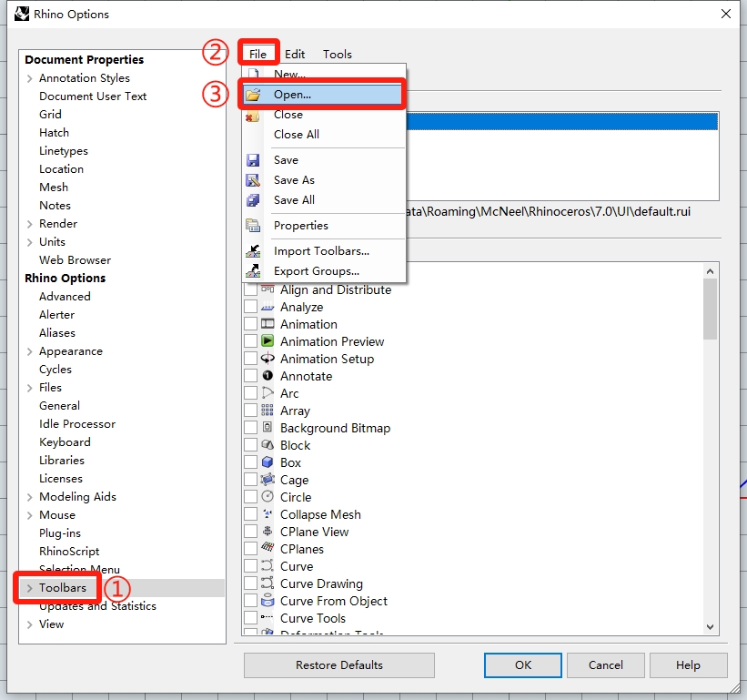Open the Edit menu
This screenshot has height=700, width=747.
pos(295,54)
